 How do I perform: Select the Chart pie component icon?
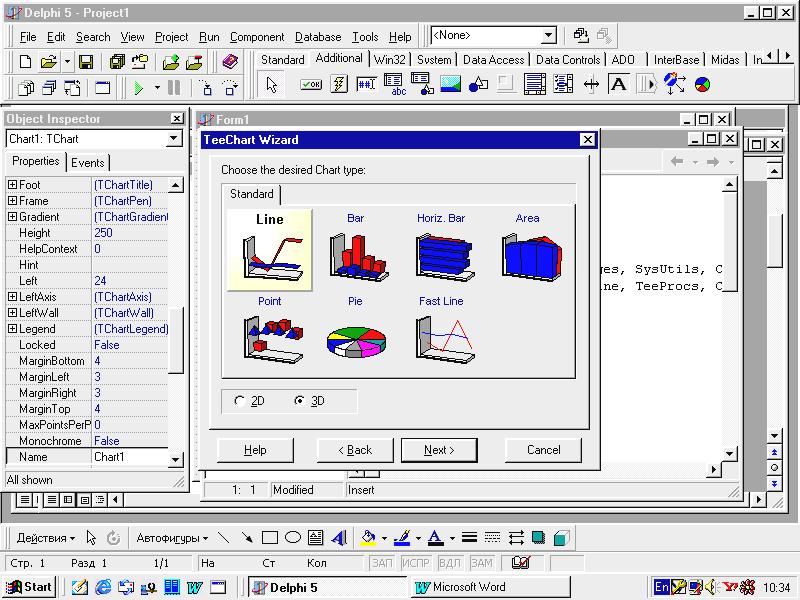[703, 84]
